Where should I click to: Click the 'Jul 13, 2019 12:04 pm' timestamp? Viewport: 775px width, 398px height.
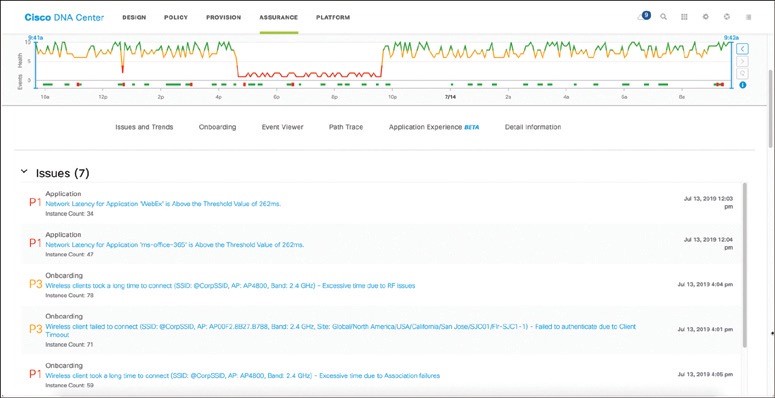click(x=708, y=243)
